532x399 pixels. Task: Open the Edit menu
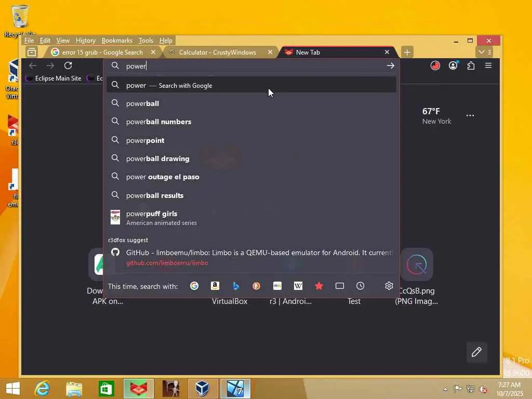(45, 41)
